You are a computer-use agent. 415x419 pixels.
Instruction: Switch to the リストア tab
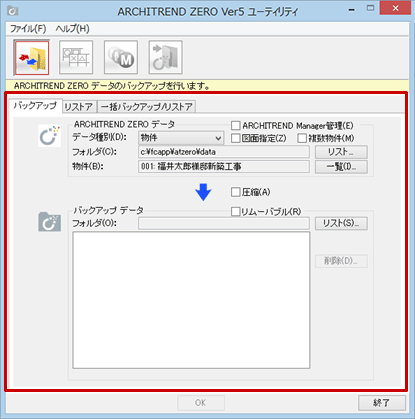pyautogui.click(x=79, y=107)
